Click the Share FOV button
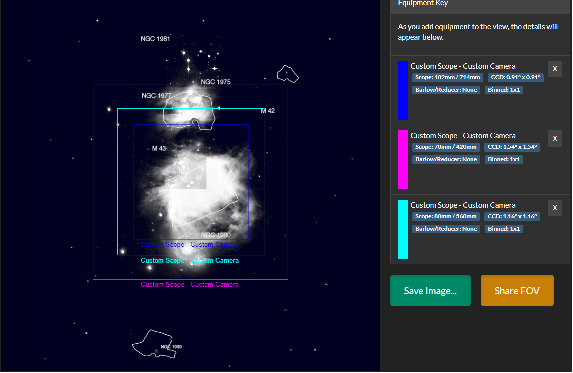573x373 pixels. tap(517, 290)
